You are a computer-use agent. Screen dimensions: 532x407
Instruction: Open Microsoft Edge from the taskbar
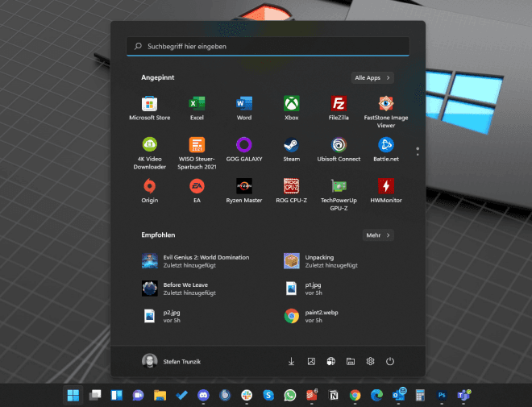[x=376, y=395]
